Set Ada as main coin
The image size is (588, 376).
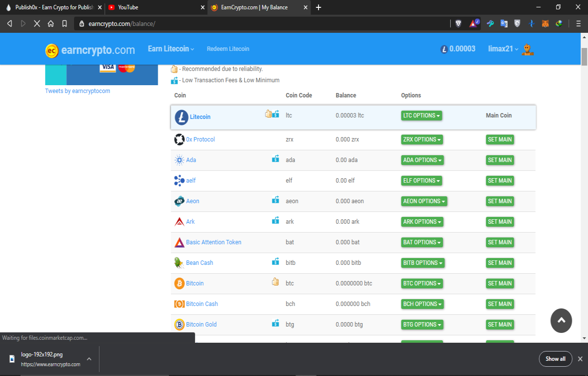point(500,160)
